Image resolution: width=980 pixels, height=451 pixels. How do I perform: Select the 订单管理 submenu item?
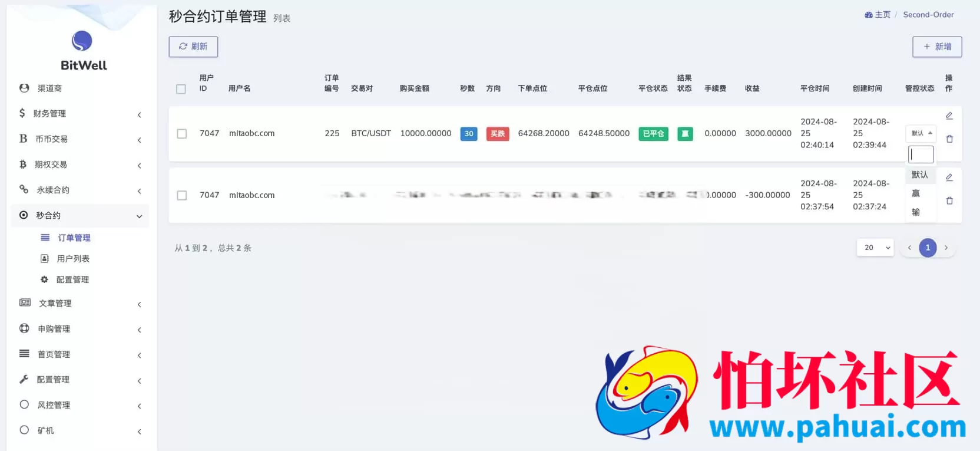click(74, 238)
